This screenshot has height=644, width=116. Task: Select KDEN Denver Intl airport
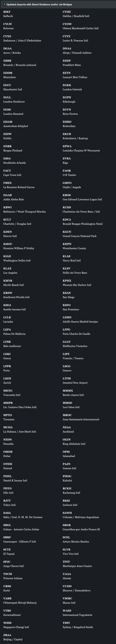(x=10, y=234)
